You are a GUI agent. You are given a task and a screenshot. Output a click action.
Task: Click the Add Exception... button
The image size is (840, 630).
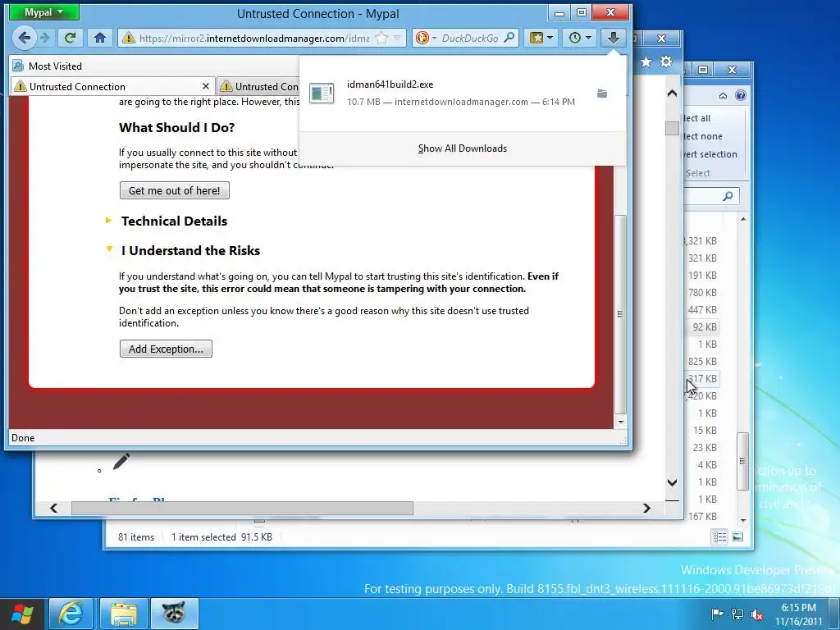pos(166,349)
